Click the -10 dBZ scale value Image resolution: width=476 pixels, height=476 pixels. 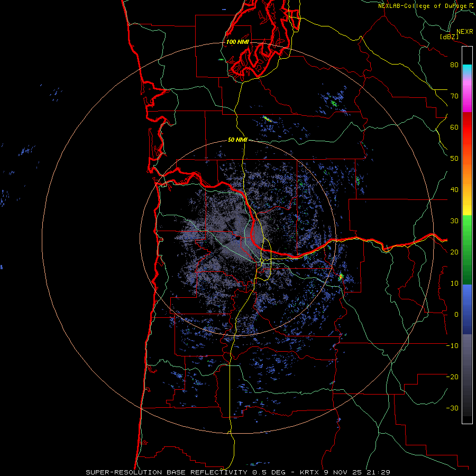click(x=452, y=346)
